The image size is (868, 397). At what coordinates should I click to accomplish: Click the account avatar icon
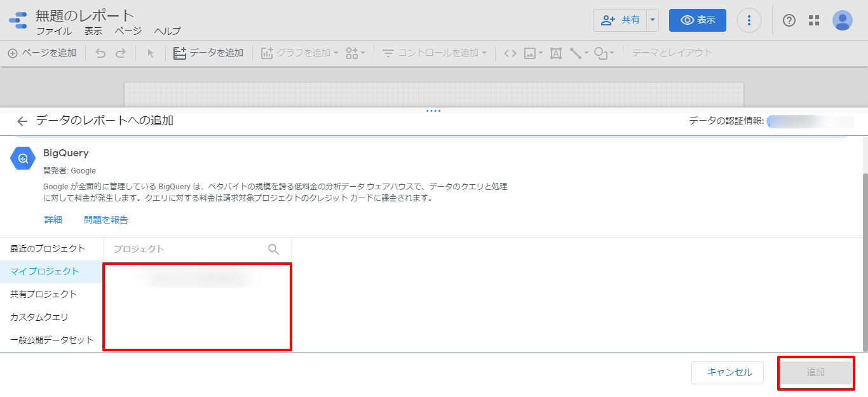tap(843, 20)
